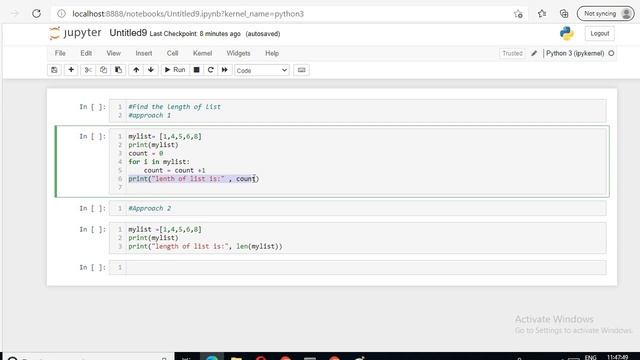Reload the browser page
Screen dimensions: 640x360
pos(36,13)
